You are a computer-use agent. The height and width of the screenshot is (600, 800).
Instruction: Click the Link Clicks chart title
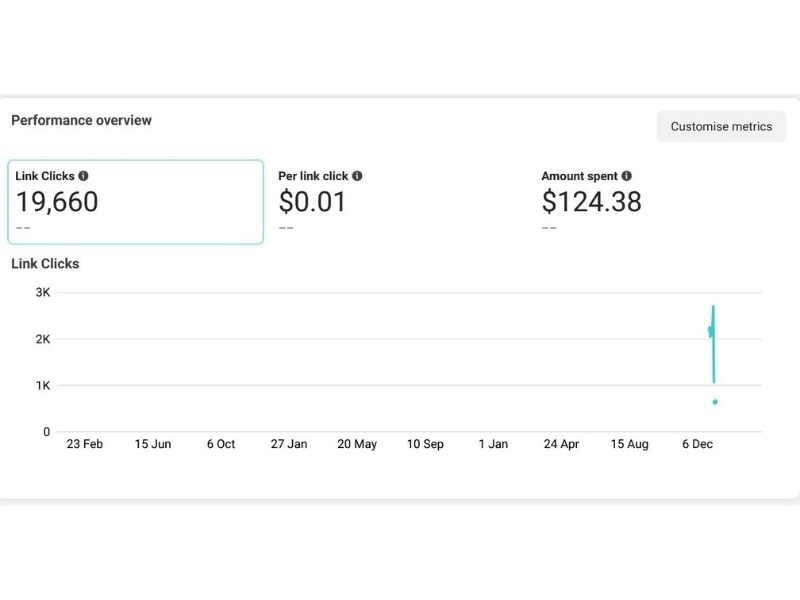tap(45, 264)
